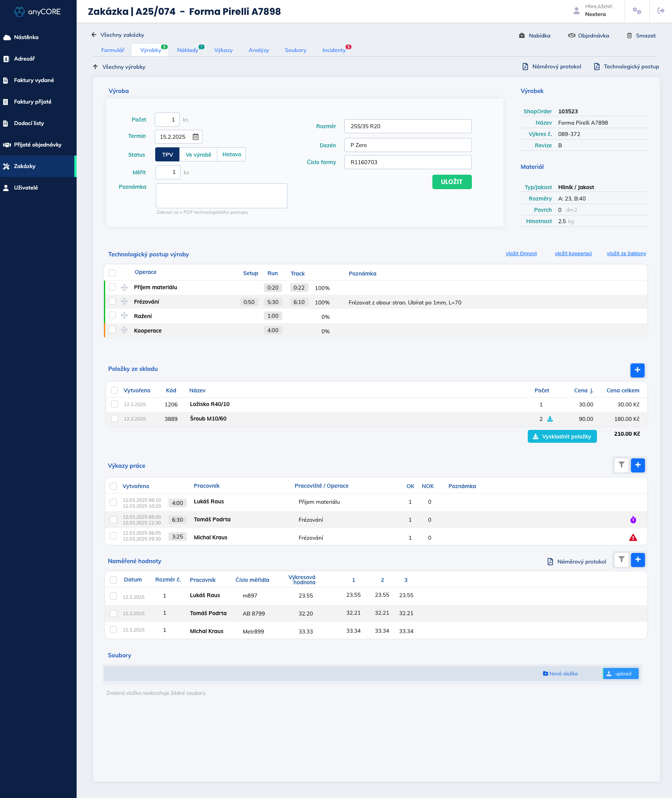Toggle select-all checkbox in Naměřené hodnoty header
Viewport: 672px width, 798px height.
tap(113, 580)
